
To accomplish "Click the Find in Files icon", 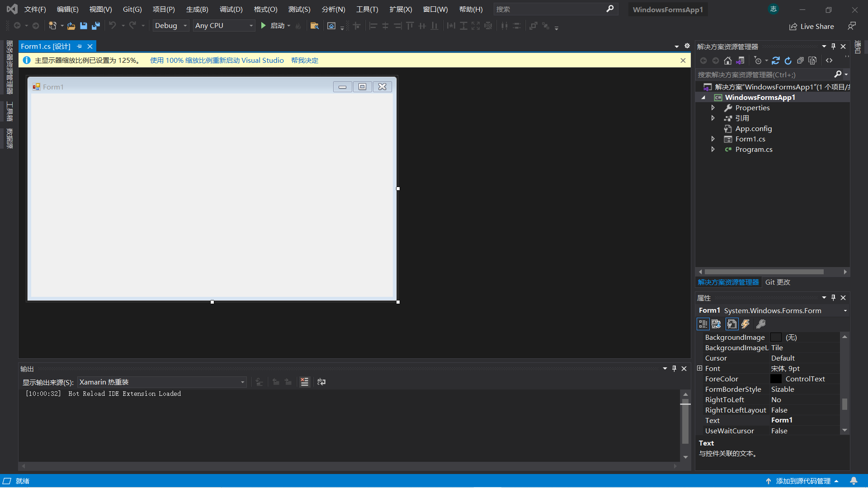I will (315, 26).
